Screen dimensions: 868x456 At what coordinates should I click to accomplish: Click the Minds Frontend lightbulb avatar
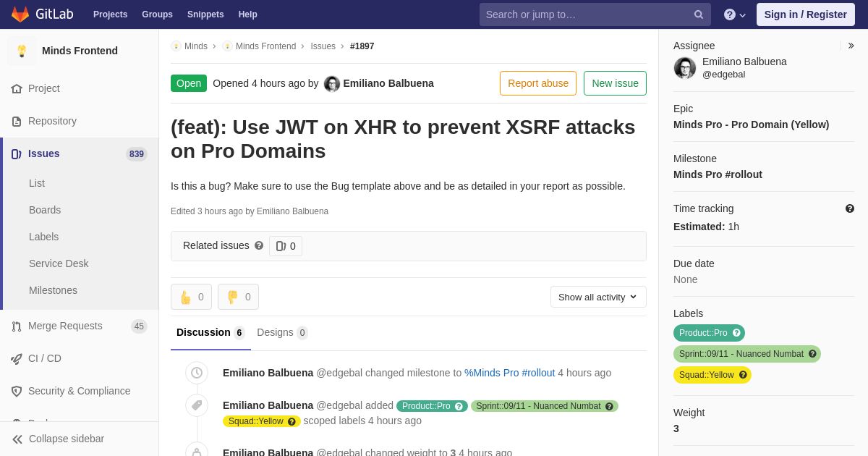point(22,51)
